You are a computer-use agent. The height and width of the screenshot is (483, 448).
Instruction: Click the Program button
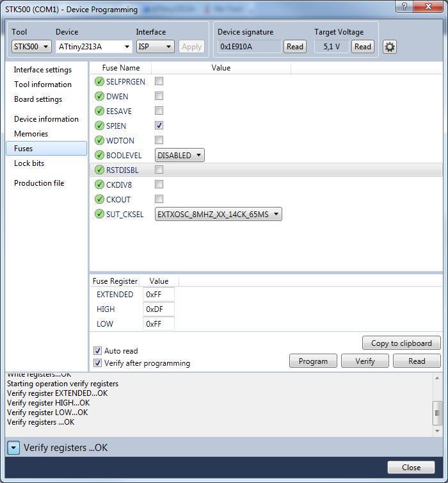(x=313, y=361)
